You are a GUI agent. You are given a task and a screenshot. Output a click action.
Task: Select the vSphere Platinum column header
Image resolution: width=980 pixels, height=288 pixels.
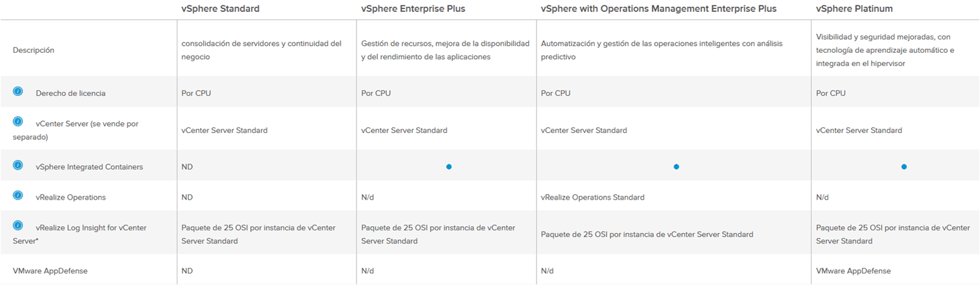(853, 9)
